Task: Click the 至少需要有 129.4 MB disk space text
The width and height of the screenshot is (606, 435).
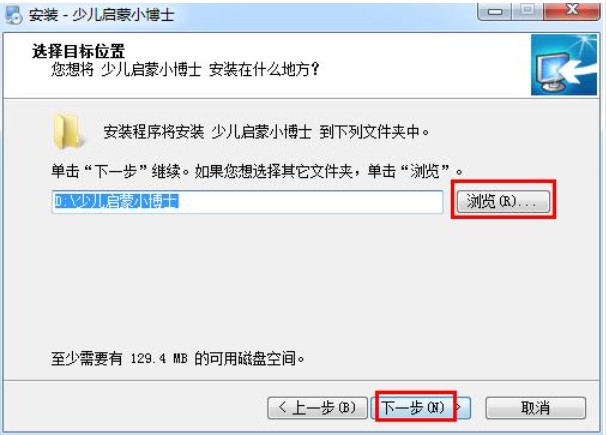Action: 177,359
